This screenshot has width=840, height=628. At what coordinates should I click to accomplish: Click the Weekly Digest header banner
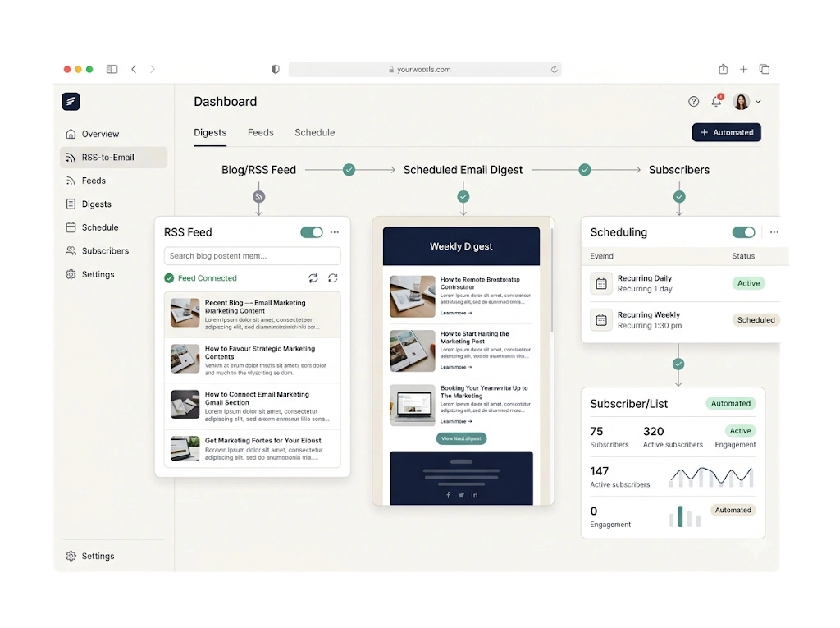pyautogui.click(x=461, y=246)
